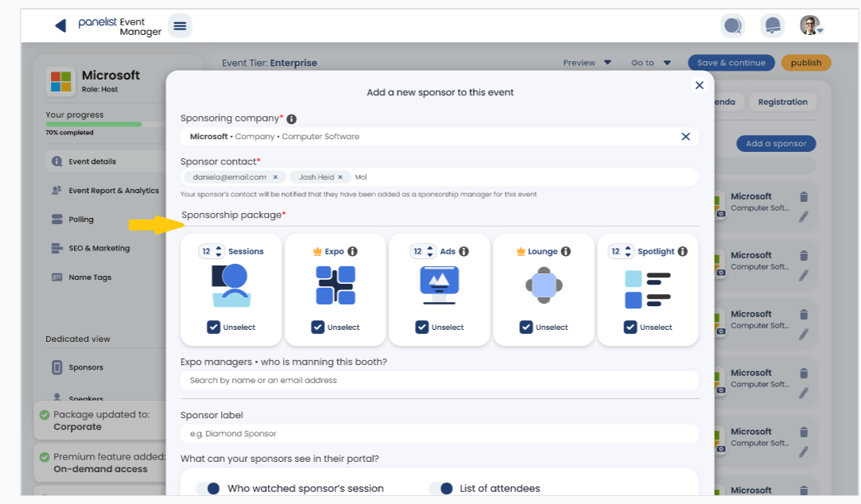The image size is (861, 504).
Task: Open the user profile avatar menu
Action: [x=811, y=25]
